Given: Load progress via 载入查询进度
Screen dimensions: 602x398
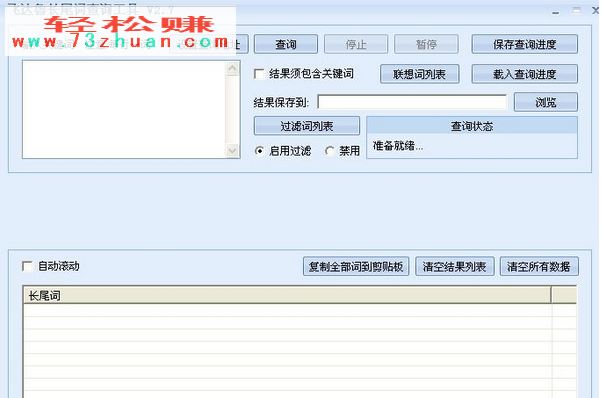Looking at the screenshot, I should point(524,74).
